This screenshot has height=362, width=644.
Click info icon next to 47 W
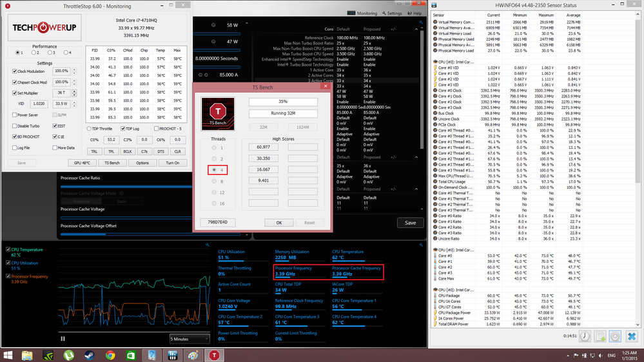pyautogui.click(x=213, y=41)
